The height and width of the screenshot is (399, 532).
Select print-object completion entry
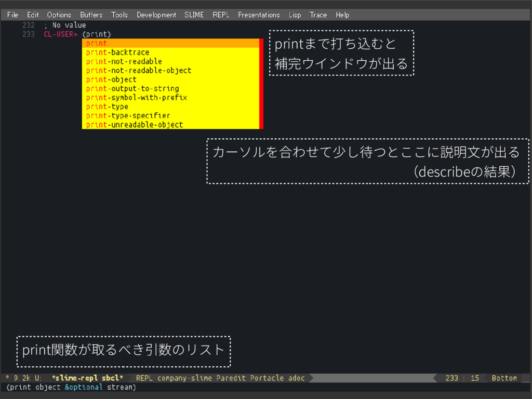click(170, 79)
